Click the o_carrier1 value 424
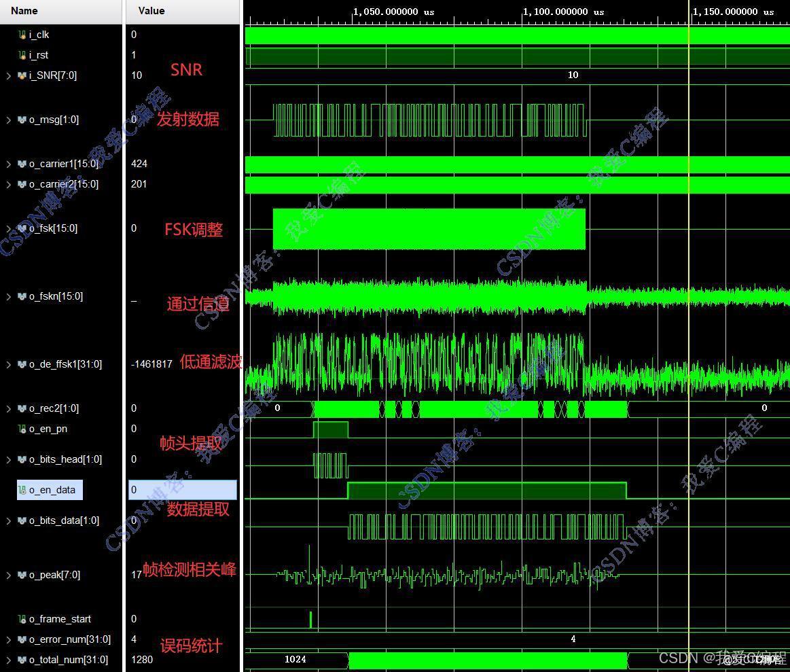The image size is (790, 672). [x=139, y=164]
